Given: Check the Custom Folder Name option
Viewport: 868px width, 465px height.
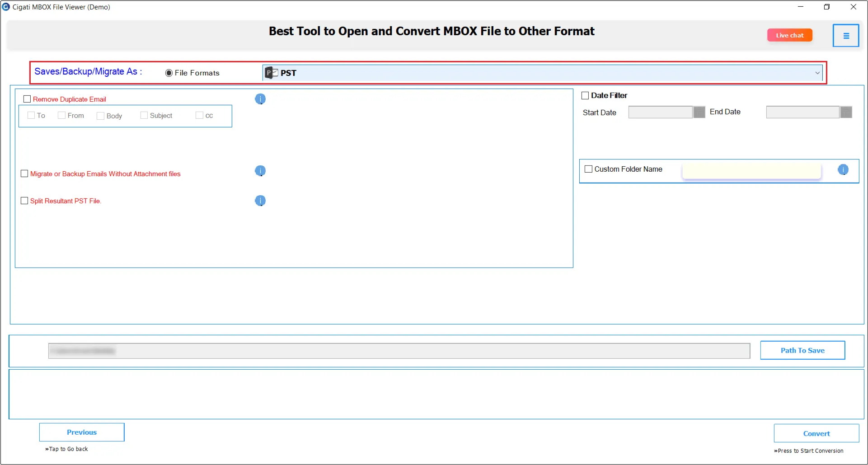Looking at the screenshot, I should coord(588,169).
